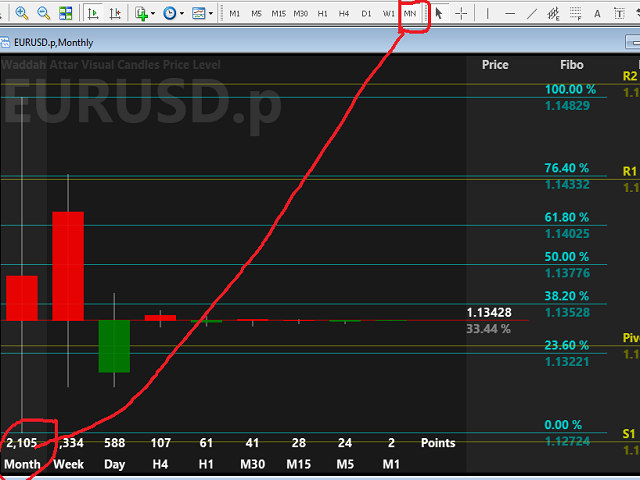Switch chart to H4 timeframe

[344, 13]
